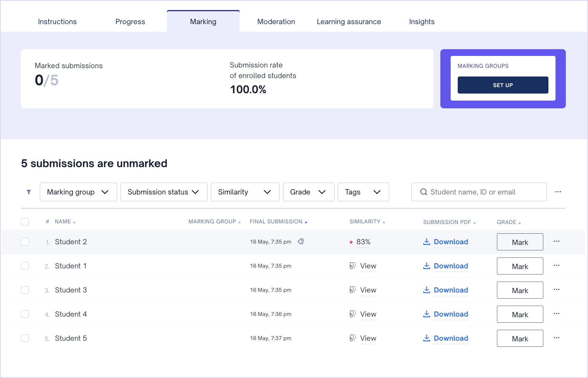Click the Mark button for Student 2

point(520,242)
